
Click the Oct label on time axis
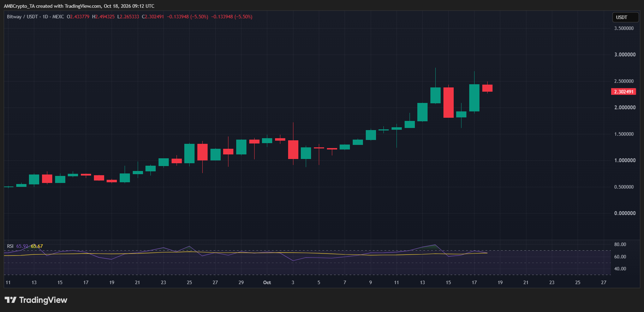tap(267, 282)
